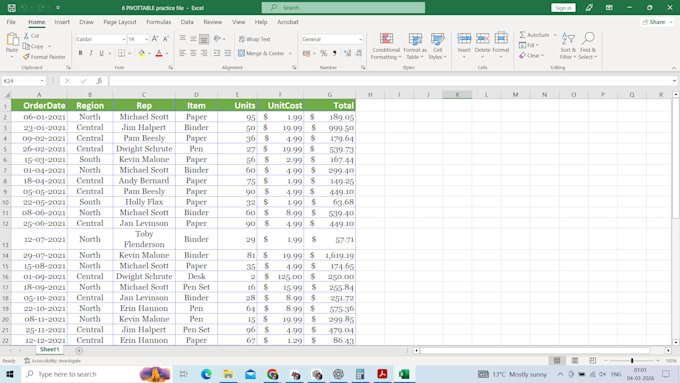Click the Share button
The height and width of the screenshot is (383, 680).
[x=657, y=22]
